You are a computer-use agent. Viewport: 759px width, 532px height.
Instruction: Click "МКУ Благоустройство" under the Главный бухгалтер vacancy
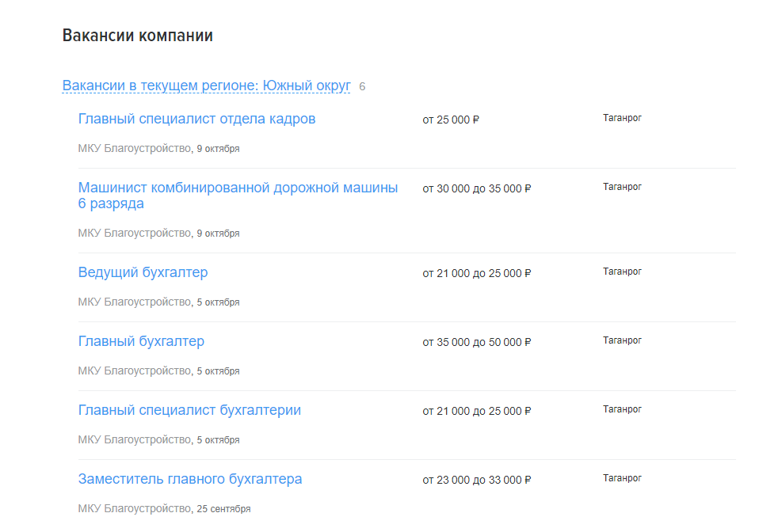(135, 370)
